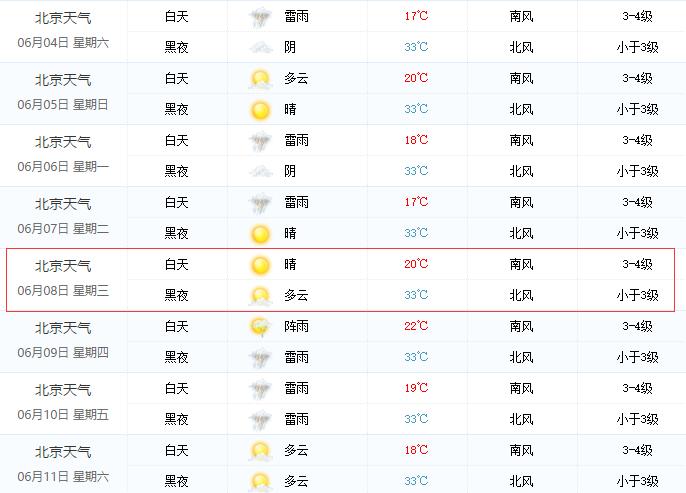Click thunderstorm icon for 06月06日 daytime

coord(260,141)
